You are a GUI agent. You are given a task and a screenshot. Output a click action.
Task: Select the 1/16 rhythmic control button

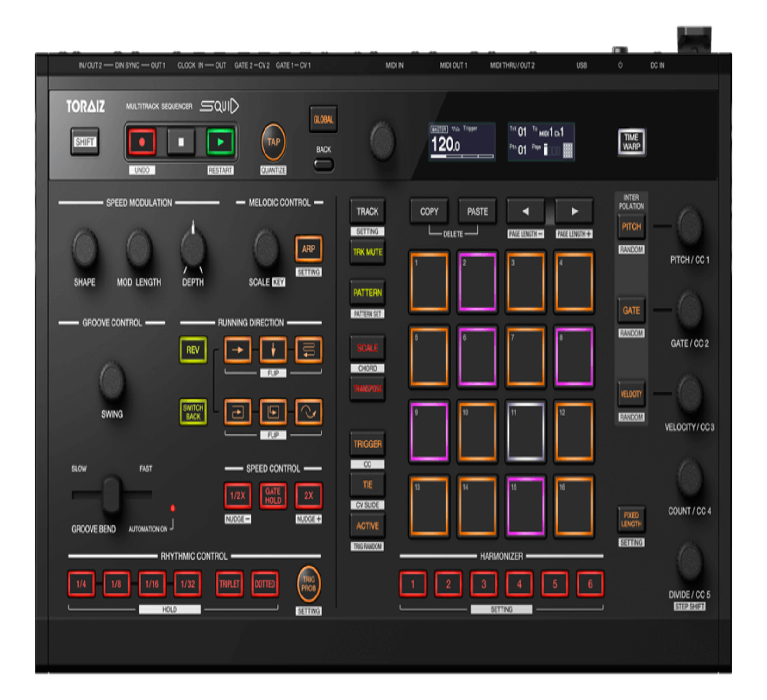152,584
